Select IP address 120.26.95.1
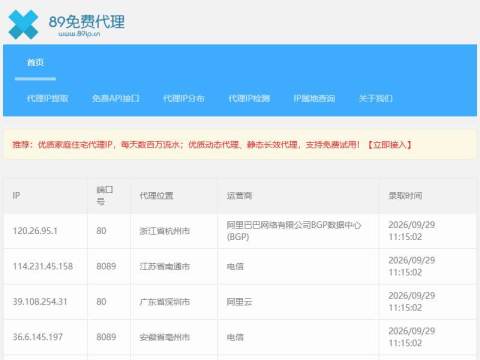The image size is (480, 360). [35, 231]
